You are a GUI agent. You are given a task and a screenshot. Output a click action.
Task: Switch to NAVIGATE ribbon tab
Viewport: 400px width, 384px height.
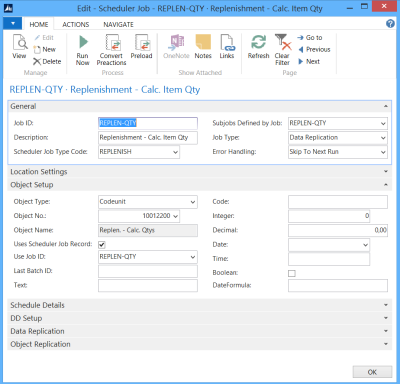(118, 24)
